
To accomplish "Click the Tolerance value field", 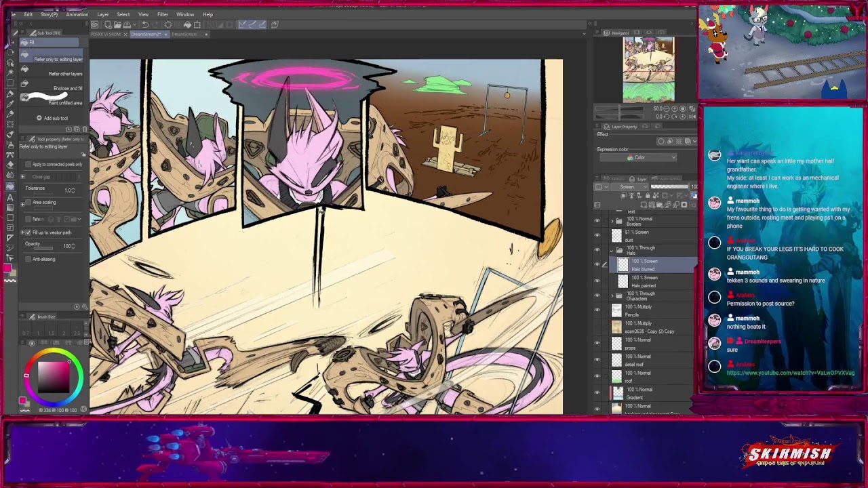I will click(69, 190).
